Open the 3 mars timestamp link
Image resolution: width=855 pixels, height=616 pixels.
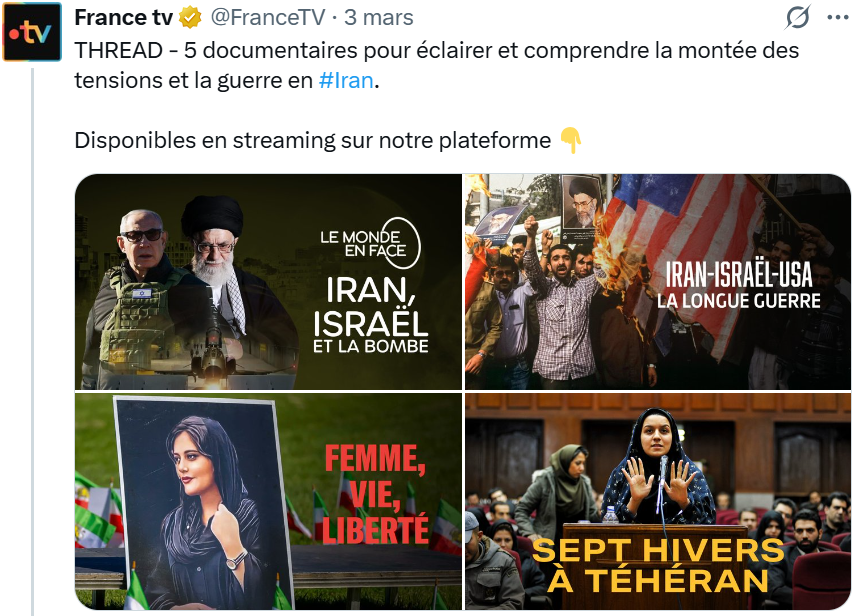pos(378,17)
